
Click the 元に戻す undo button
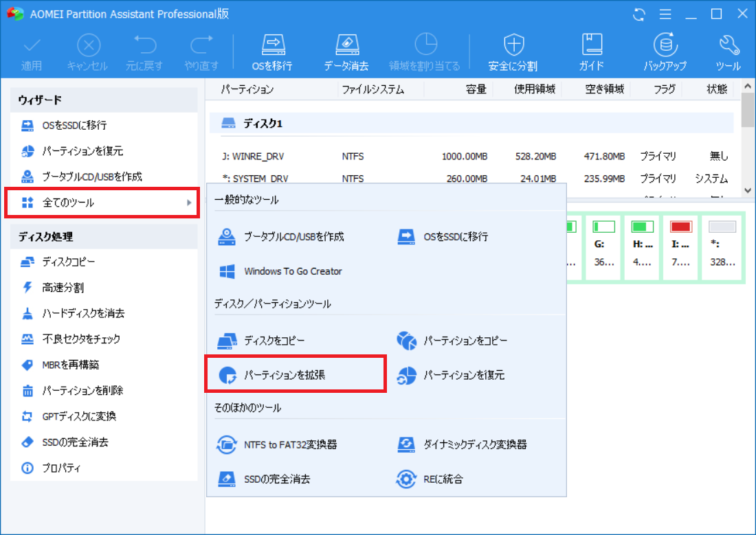click(144, 52)
